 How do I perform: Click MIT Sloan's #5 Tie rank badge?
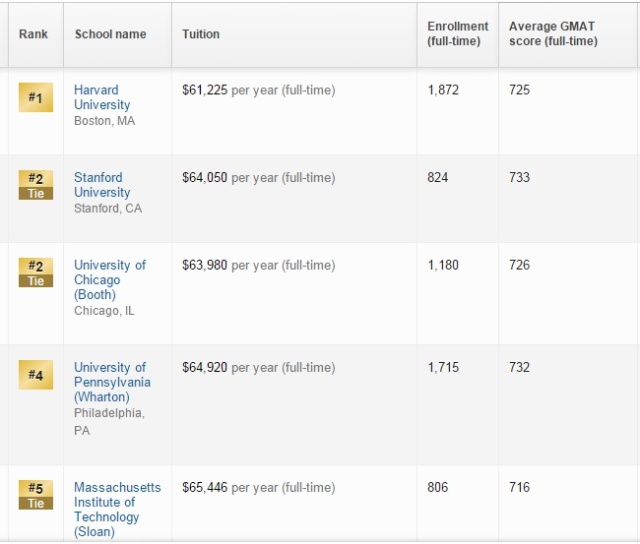(35, 495)
